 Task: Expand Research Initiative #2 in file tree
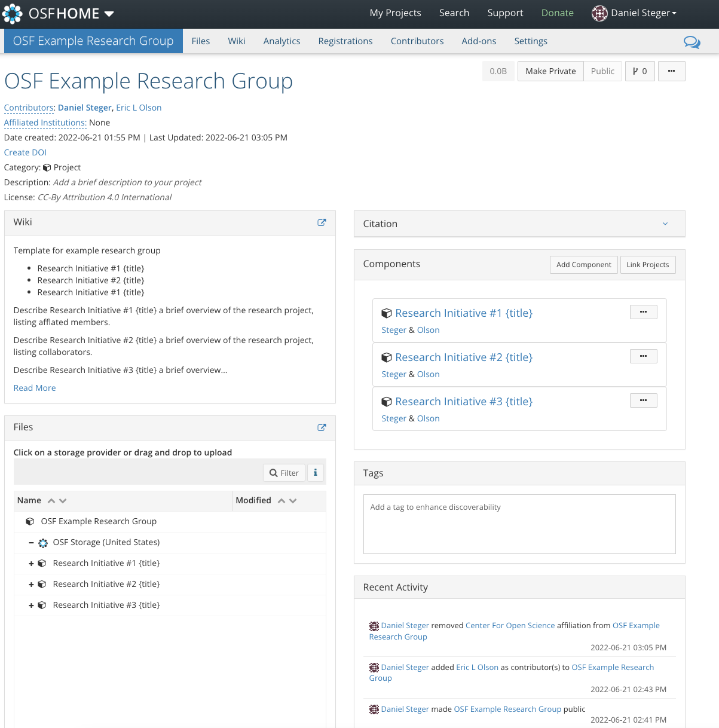tap(31, 585)
